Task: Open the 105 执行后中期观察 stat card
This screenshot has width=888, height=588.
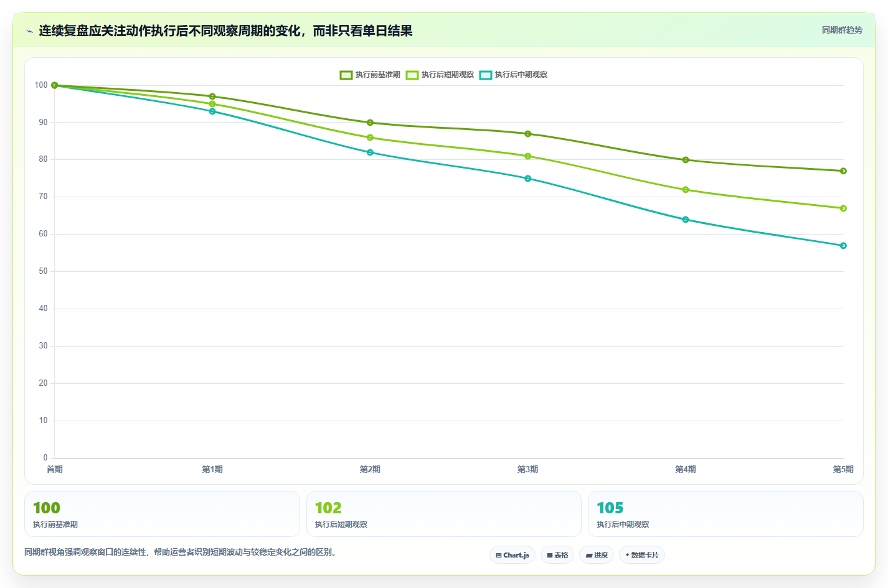Action: [x=725, y=514]
